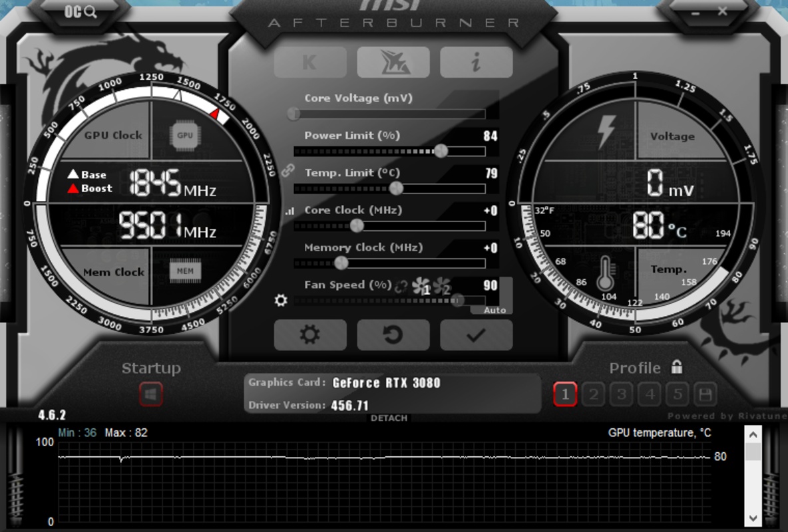Open the OC Scanner button
Image resolution: width=788 pixels, height=532 pixels.
[x=81, y=11]
